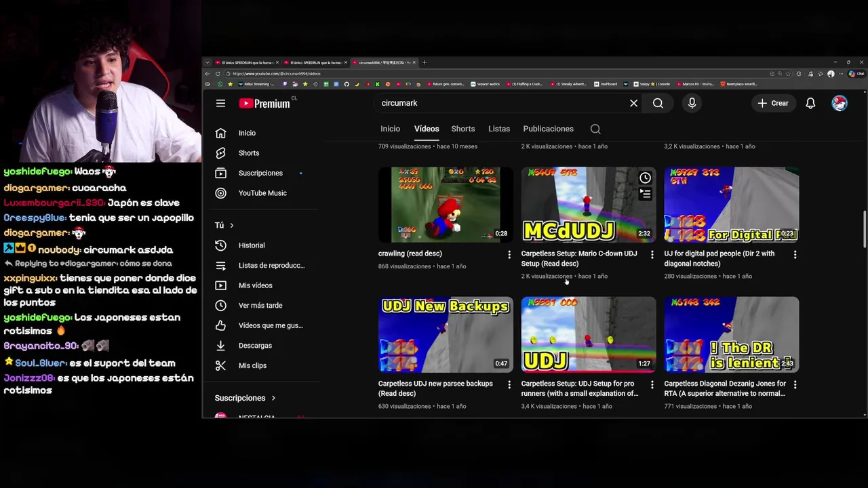Clear the search text with the X icon
This screenshot has width=868, height=488.
633,103
